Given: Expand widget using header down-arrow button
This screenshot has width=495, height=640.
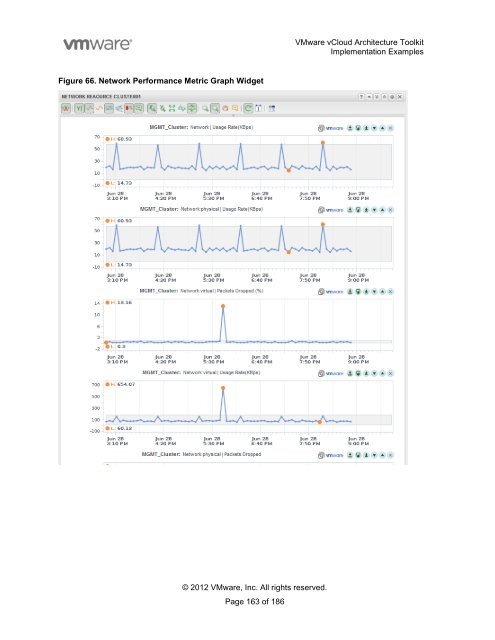Looking at the screenshot, I should click(377, 97).
